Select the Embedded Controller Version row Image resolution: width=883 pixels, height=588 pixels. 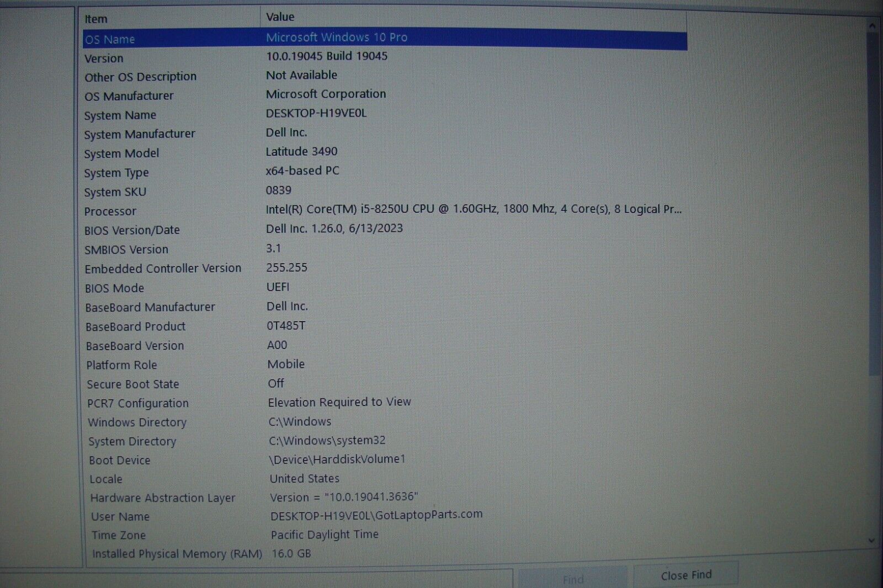click(385, 268)
